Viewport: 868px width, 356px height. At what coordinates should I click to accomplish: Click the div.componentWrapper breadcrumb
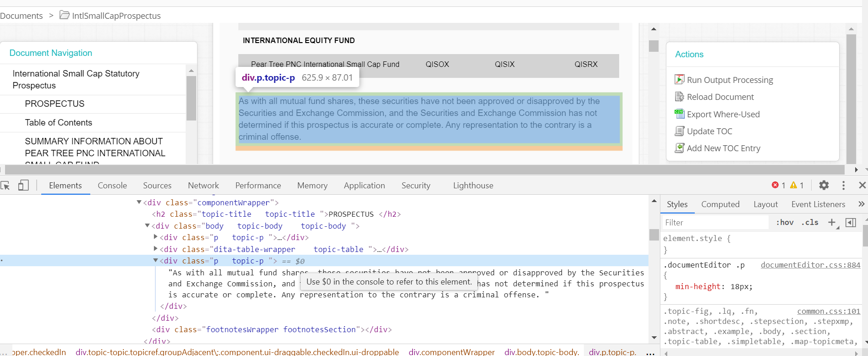(x=451, y=351)
